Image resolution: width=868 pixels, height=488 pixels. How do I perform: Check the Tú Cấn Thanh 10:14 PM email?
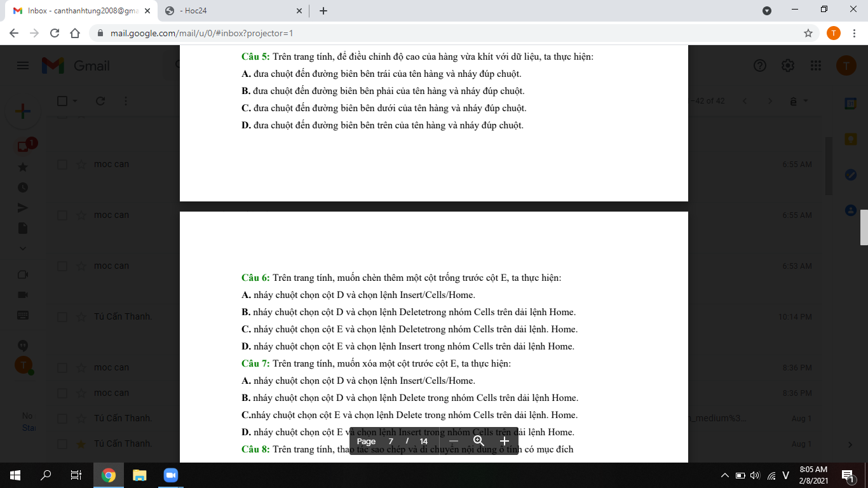(x=62, y=317)
